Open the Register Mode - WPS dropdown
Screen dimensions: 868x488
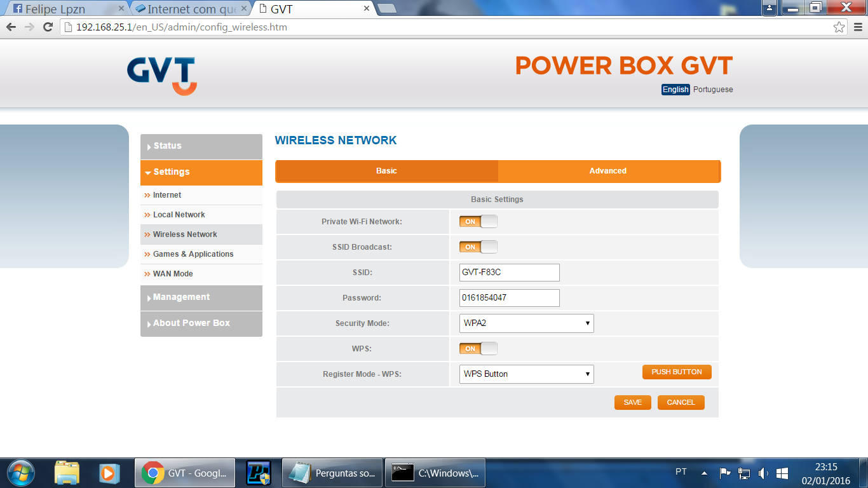tap(527, 374)
